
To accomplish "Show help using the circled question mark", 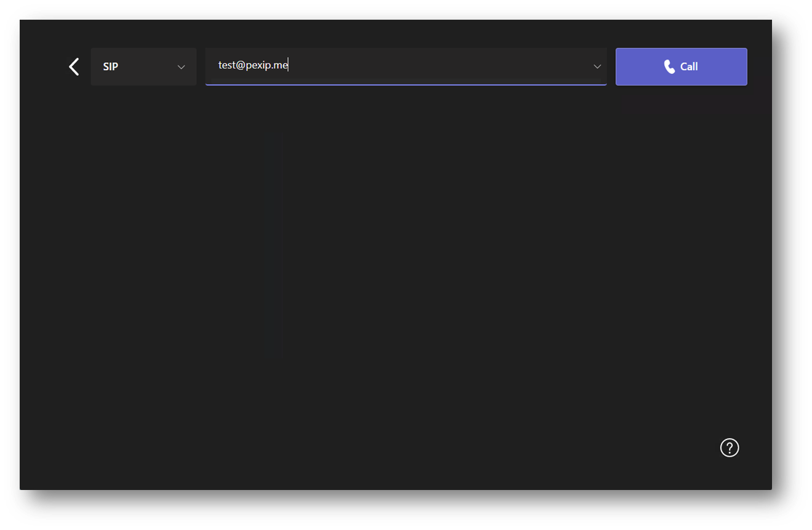I will [729, 448].
